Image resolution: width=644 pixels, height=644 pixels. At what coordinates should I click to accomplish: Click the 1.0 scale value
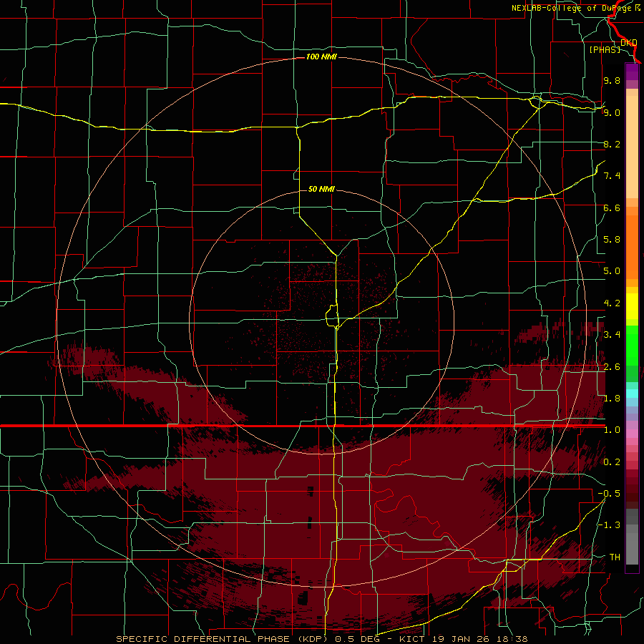click(612, 430)
